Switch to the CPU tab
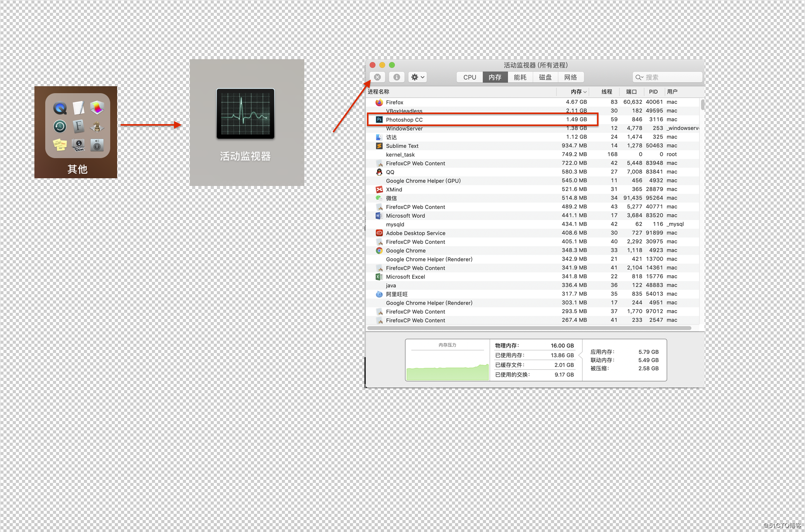 click(470, 77)
